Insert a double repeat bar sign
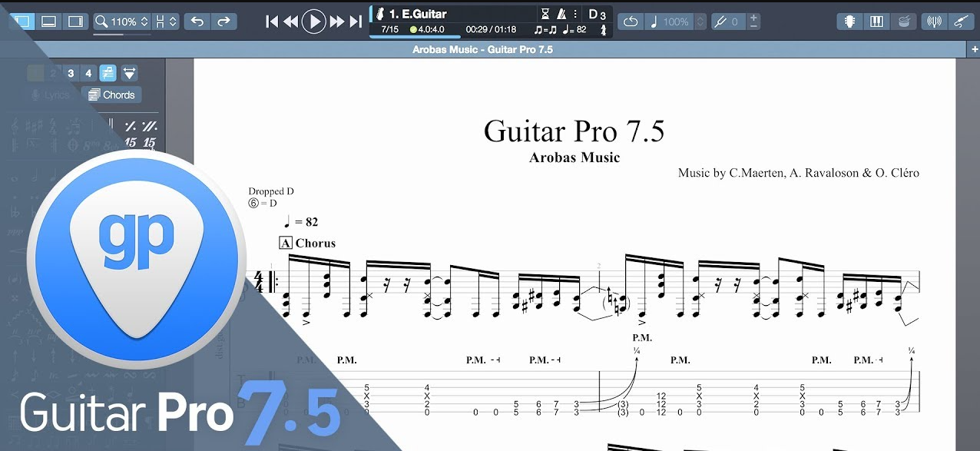The width and height of the screenshot is (980, 451). (151, 126)
